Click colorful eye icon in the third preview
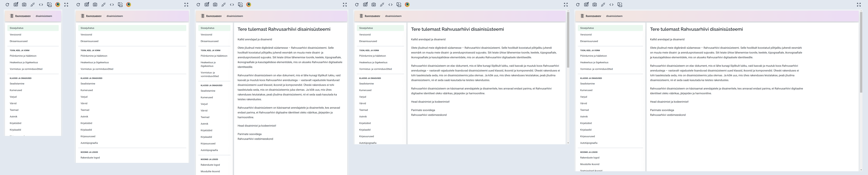 pos(249,5)
